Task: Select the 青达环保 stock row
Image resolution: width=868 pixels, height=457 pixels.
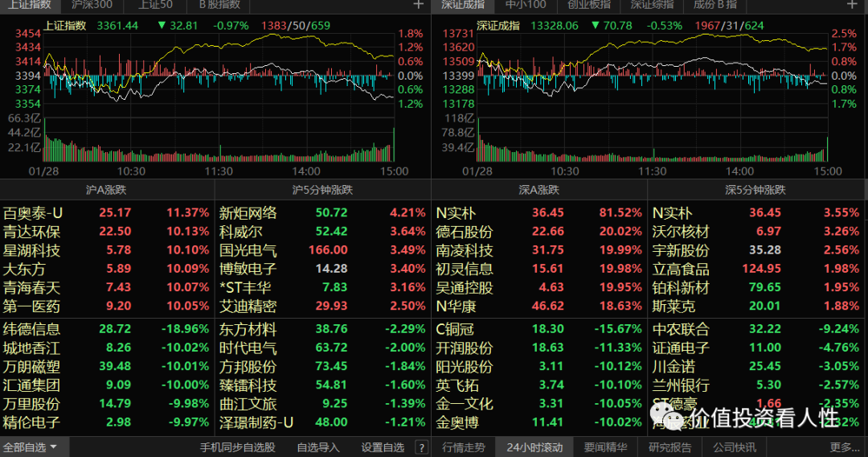Action: pos(106,232)
